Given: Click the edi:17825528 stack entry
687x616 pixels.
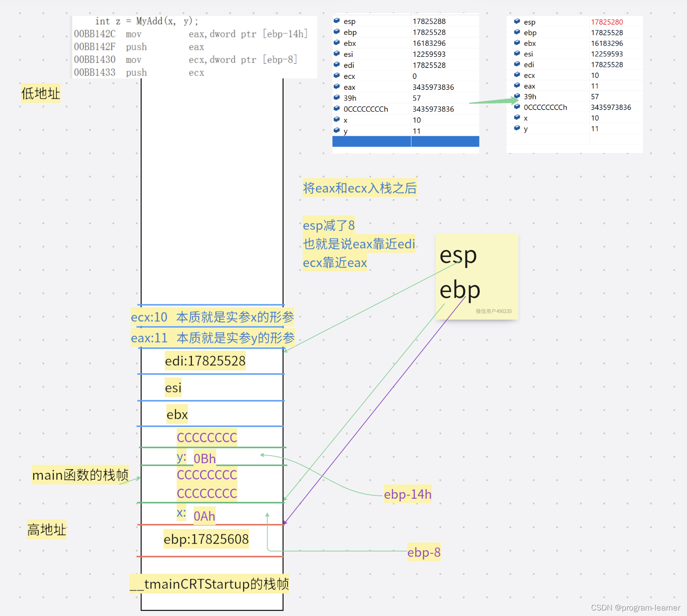Looking at the screenshot, I should click(x=205, y=361).
